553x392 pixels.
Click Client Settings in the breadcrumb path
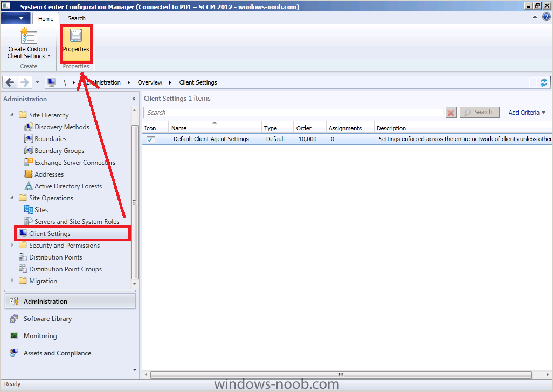[x=198, y=82]
